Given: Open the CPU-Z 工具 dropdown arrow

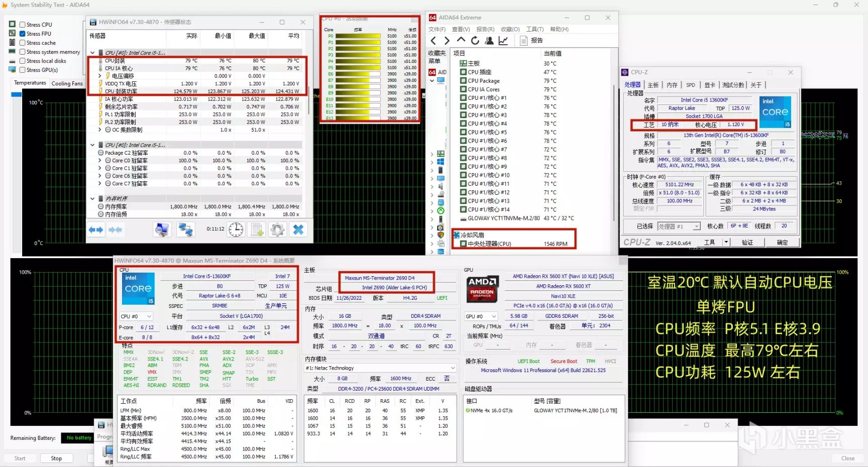Looking at the screenshot, I should click(726, 242).
